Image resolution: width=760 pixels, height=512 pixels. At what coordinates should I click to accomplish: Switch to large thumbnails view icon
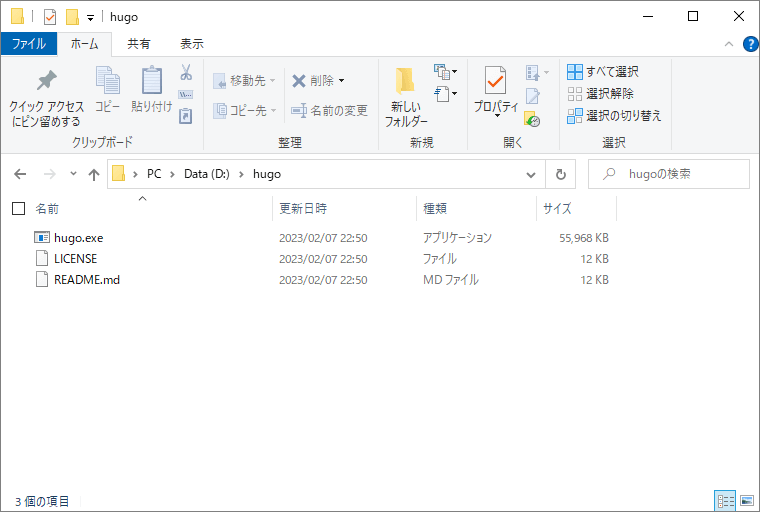pos(744,500)
